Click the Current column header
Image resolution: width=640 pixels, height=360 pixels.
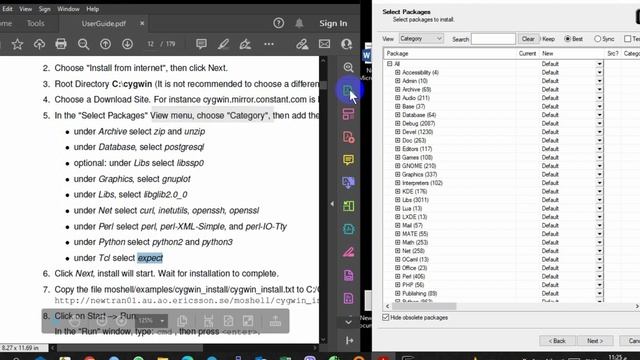point(527,53)
